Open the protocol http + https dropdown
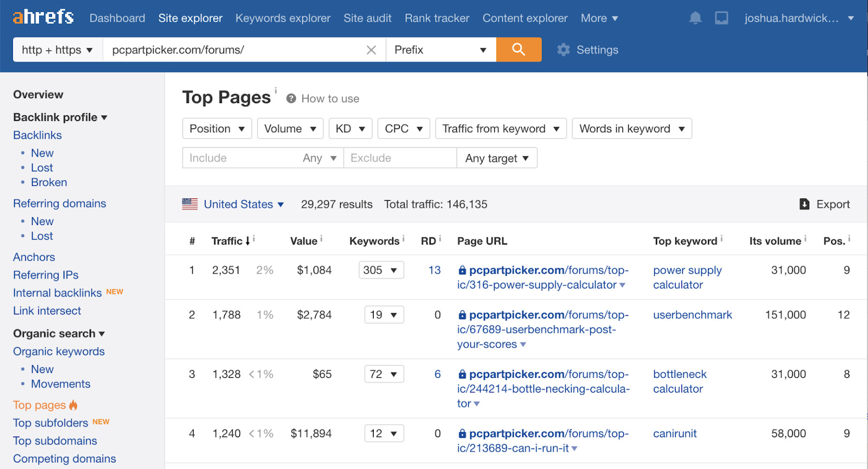 click(58, 50)
